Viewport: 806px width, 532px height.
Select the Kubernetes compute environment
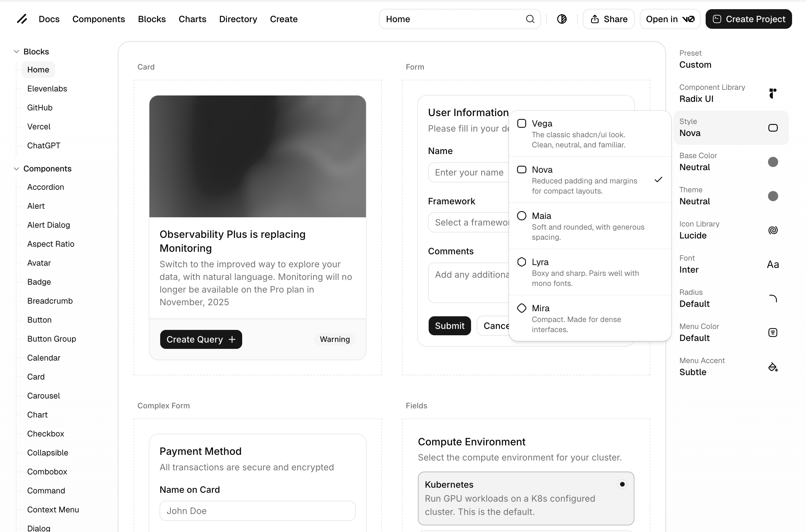point(526,498)
